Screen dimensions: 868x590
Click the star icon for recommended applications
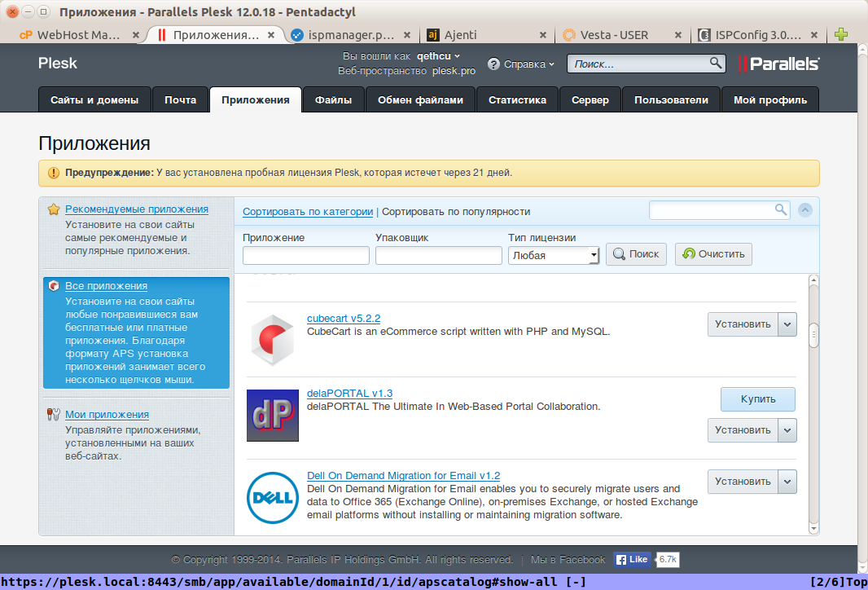pyautogui.click(x=54, y=209)
